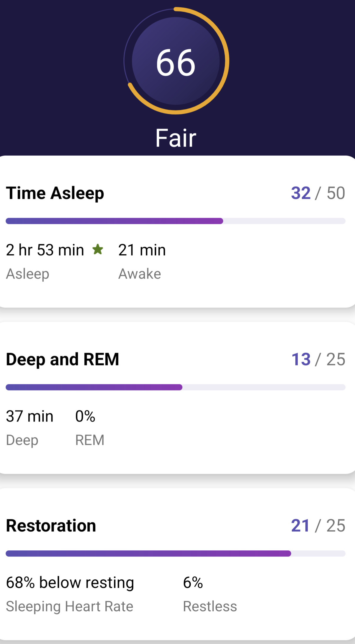The image size is (355, 644).
Task: Open the Time Asleep card heading
Action: 55,193
